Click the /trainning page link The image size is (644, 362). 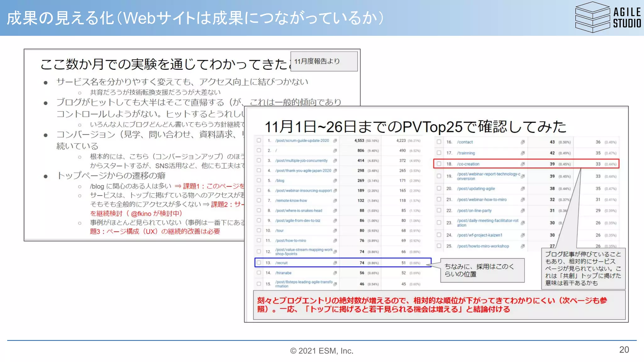pos(466,153)
